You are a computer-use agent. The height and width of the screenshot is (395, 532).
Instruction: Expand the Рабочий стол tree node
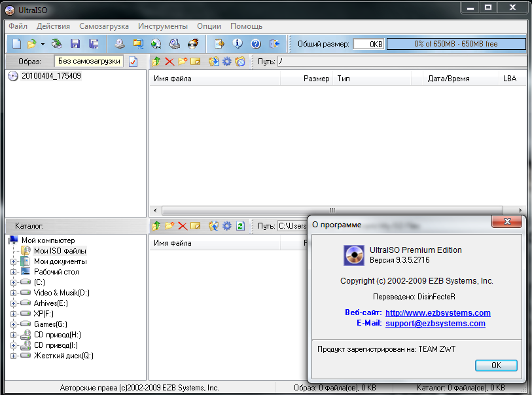[x=14, y=272]
